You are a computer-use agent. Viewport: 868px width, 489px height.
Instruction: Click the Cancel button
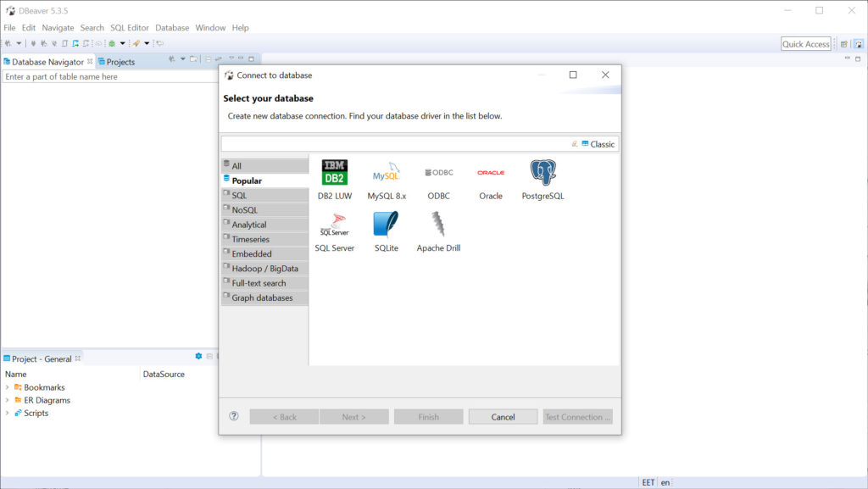tap(503, 417)
